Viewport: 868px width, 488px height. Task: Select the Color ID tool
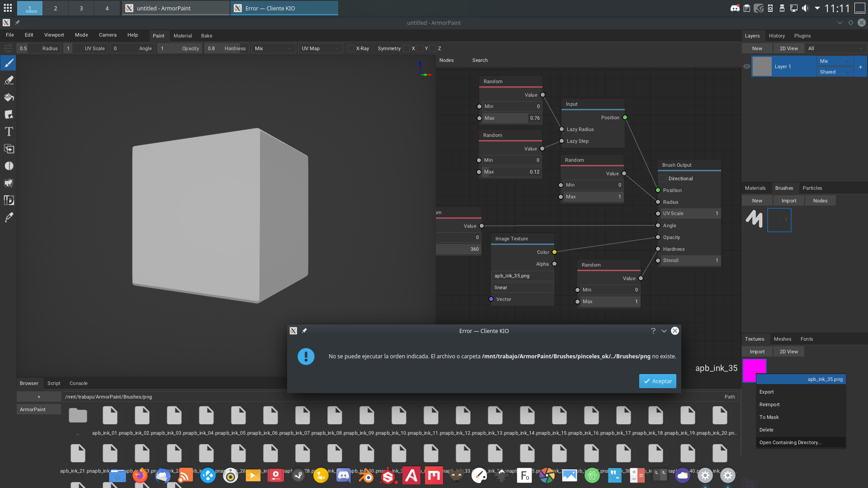pyautogui.click(x=9, y=200)
